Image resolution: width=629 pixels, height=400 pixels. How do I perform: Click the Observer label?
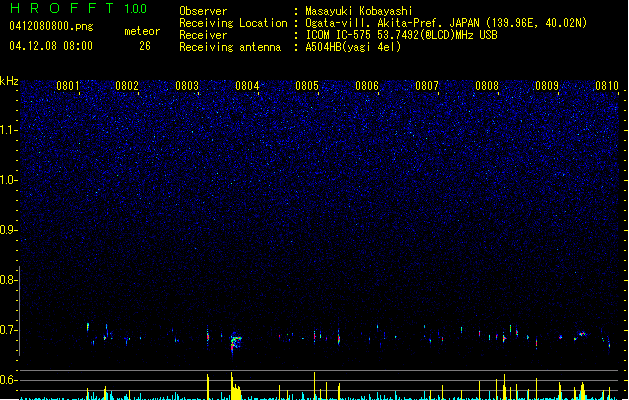pyautogui.click(x=203, y=11)
